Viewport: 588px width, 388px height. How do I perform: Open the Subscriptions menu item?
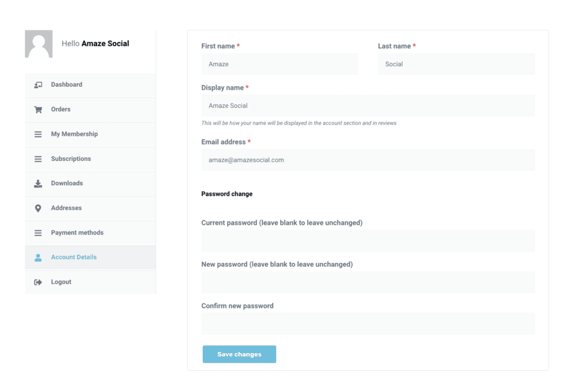90,159
